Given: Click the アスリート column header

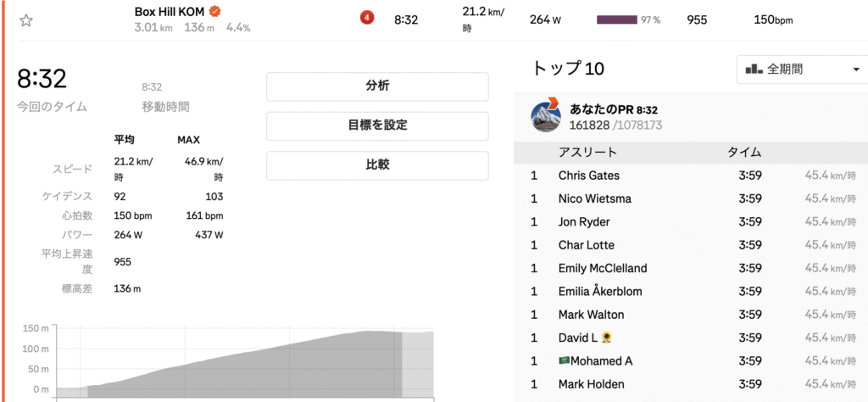Looking at the screenshot, I should click(x=587, y=153).
